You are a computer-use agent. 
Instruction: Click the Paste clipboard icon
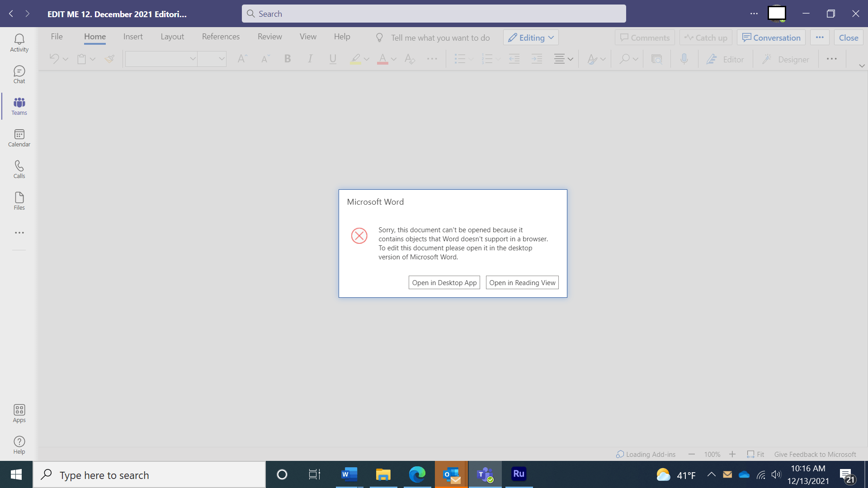pos(81,59)
